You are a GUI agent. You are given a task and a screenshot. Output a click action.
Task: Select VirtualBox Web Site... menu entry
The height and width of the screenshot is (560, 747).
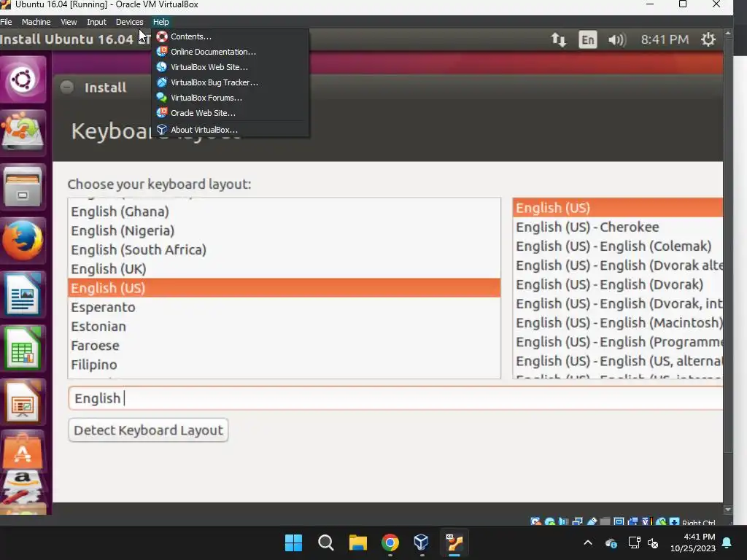(x=230, y=67)
